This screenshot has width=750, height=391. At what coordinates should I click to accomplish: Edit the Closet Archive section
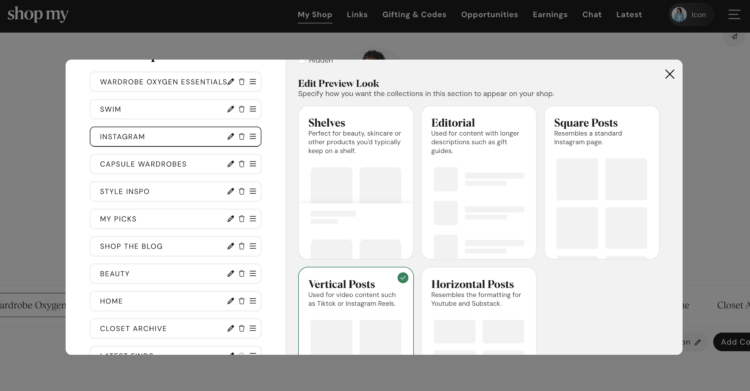231,328
